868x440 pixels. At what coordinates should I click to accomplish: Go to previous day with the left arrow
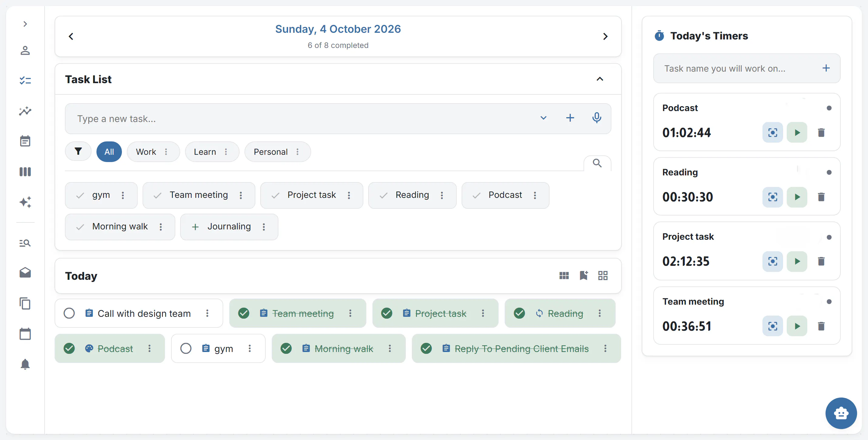tap(71, 36)
